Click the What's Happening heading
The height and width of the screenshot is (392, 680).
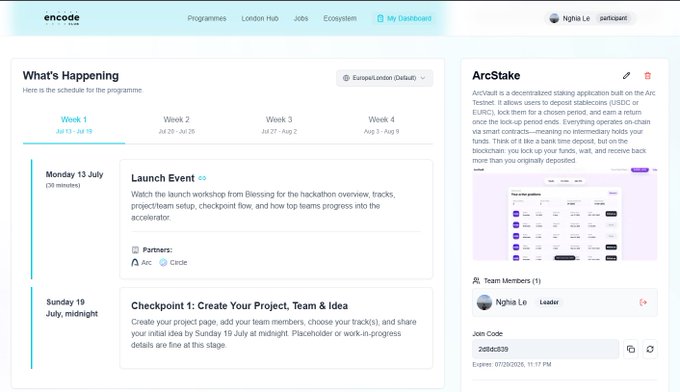(71, 75)
